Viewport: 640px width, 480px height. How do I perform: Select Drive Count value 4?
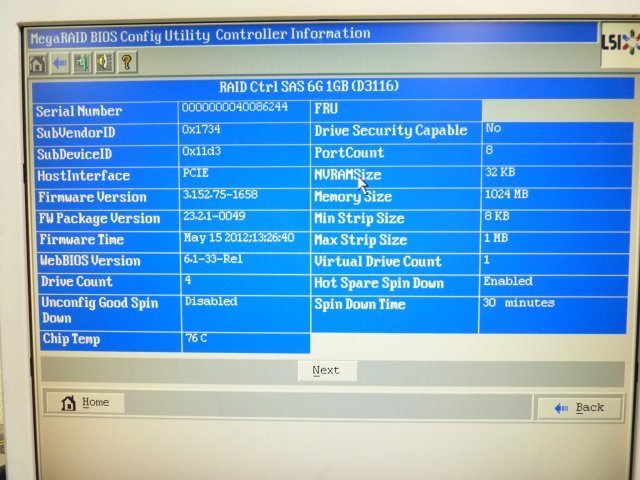[x=188, y=280]
